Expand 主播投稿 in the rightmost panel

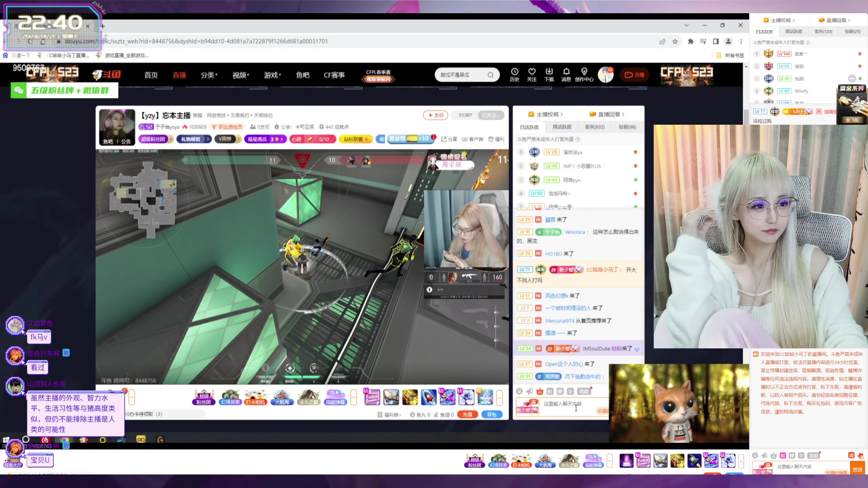(779, 20)
